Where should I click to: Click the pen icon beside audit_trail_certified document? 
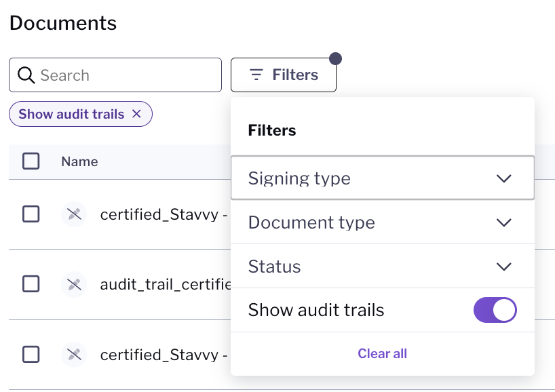tap(74, 284)
